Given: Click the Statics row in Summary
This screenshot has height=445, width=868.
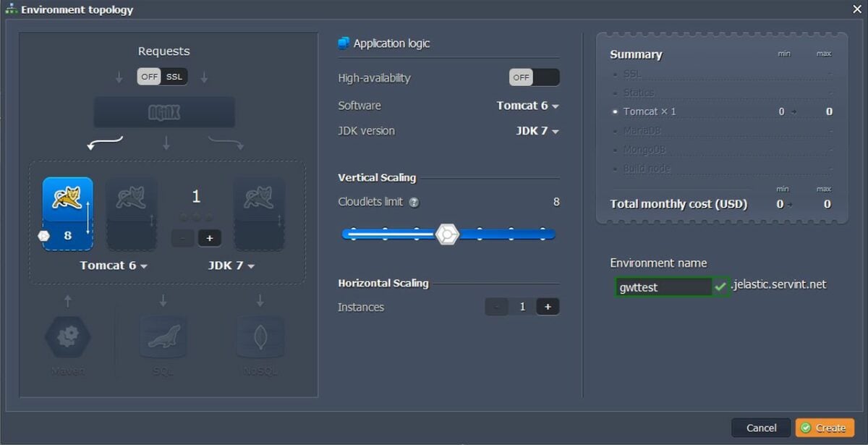Looking at the screenshot, I should point(723,93).
